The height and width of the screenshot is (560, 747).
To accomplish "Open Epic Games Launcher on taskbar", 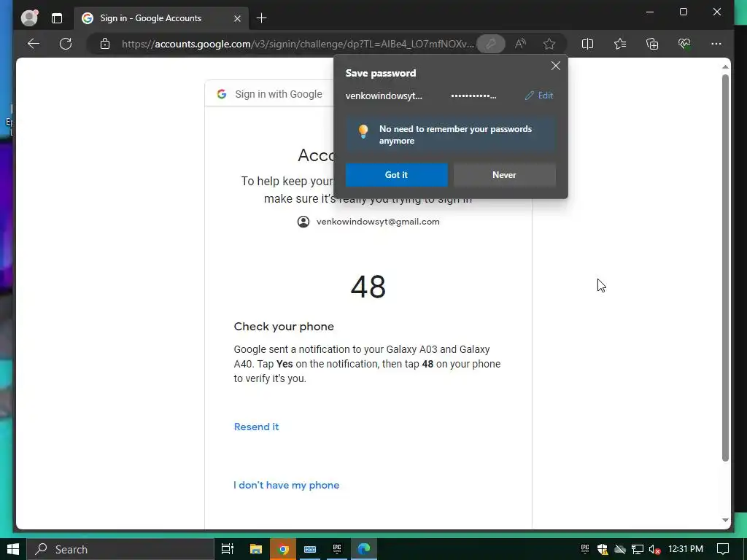I will click(x=337, y=549).
